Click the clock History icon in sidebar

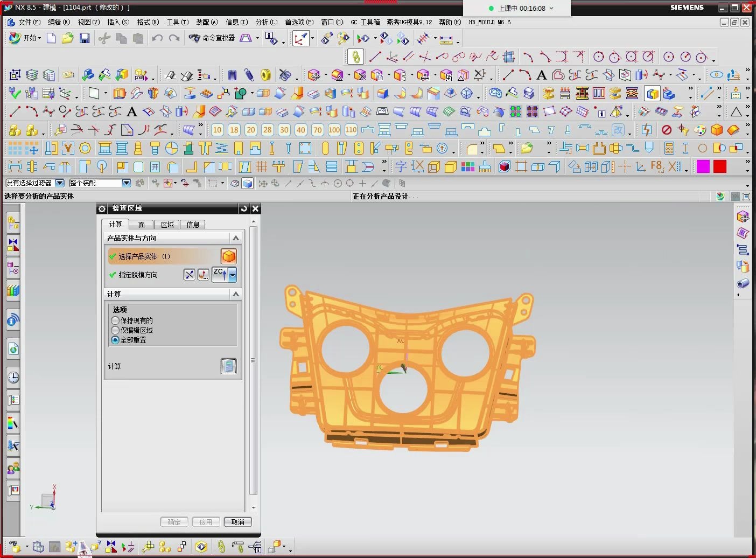(13, 377)
